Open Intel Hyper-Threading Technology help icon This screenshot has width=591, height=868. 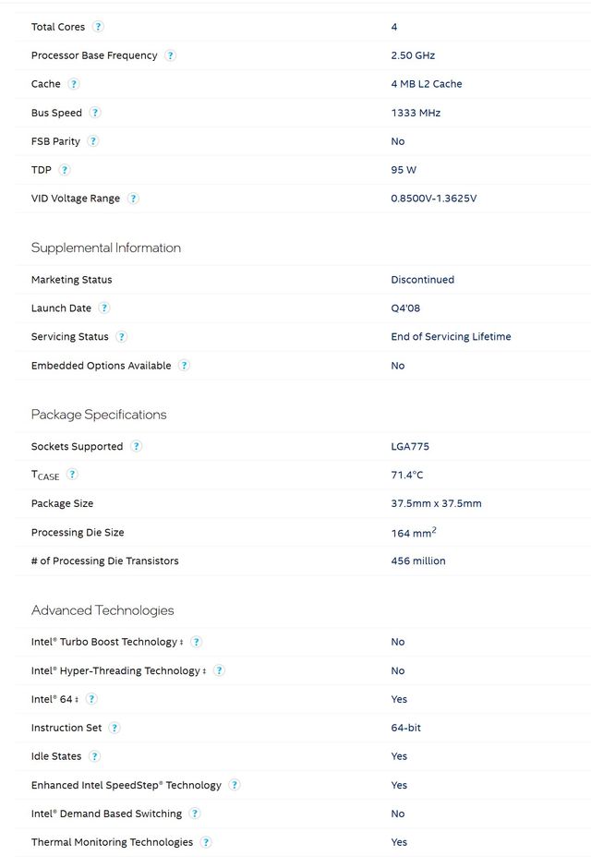click(x=219, y=670)
